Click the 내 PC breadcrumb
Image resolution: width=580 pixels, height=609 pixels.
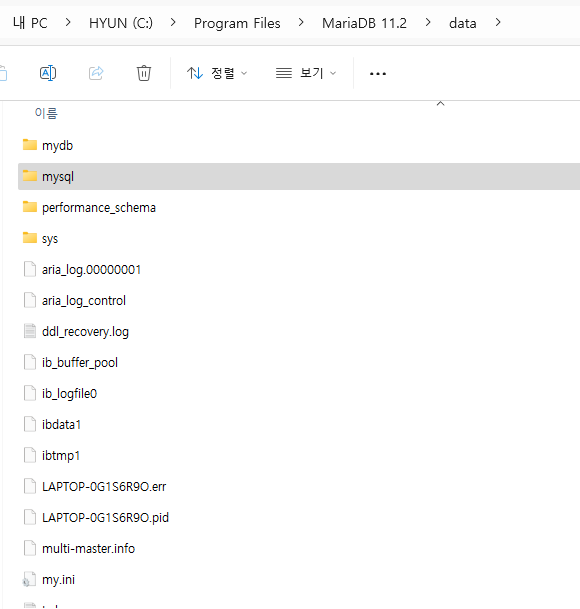click(30, 23)
